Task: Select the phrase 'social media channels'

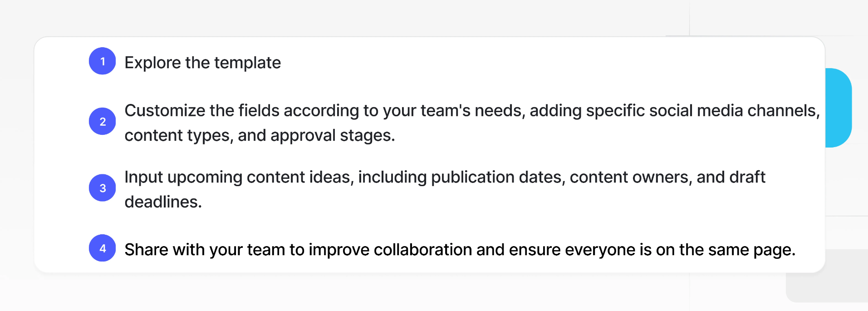Action: (733, 110)
